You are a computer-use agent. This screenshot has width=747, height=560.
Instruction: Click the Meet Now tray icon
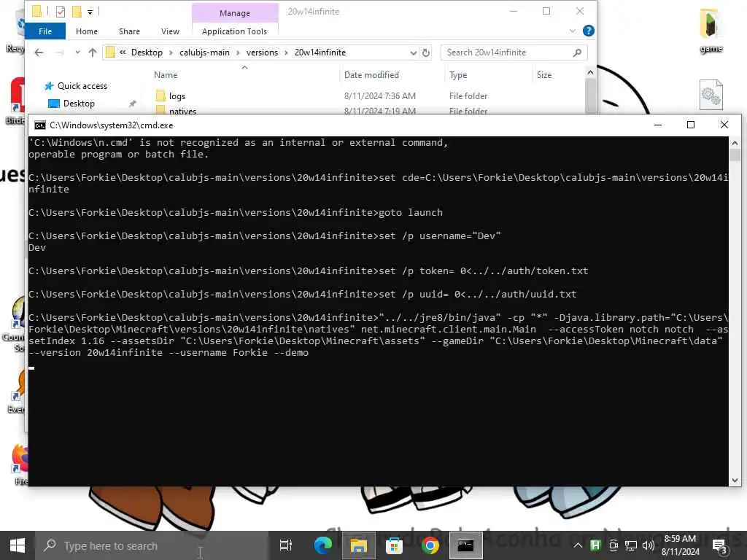613,545
